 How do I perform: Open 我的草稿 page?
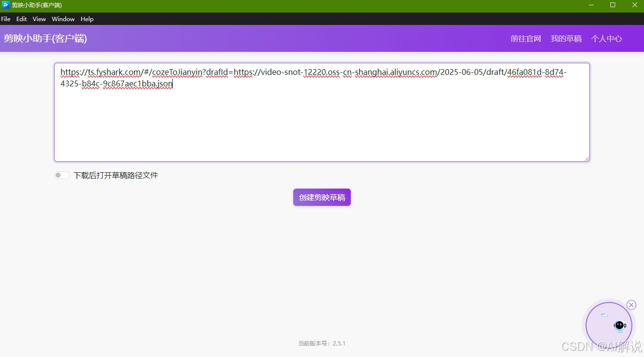coord(566,38)
